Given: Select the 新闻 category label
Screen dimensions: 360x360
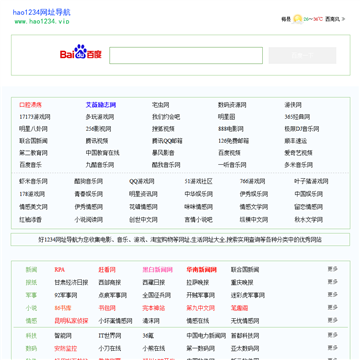Looking at the screenshot, I should coord(31,270).
